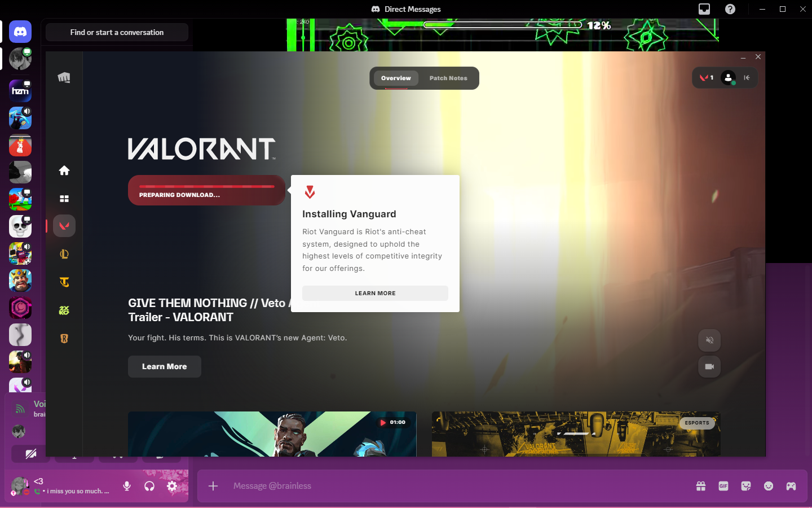Image resolution: width=812 pixels, height=508 pixels.
Task: Select VALORANT in the Riot sidebar
Action: 64,226
